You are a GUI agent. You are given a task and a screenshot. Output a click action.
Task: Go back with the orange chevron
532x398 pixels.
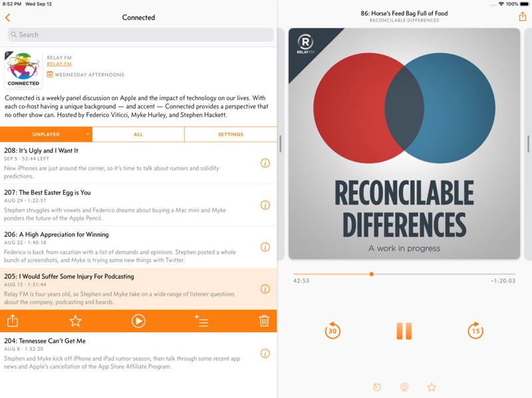8,18
